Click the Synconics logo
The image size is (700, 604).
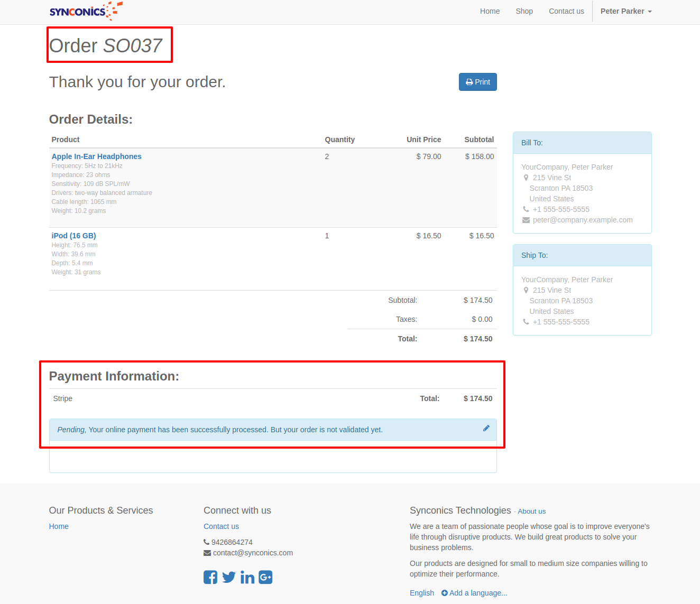point(86,11)
